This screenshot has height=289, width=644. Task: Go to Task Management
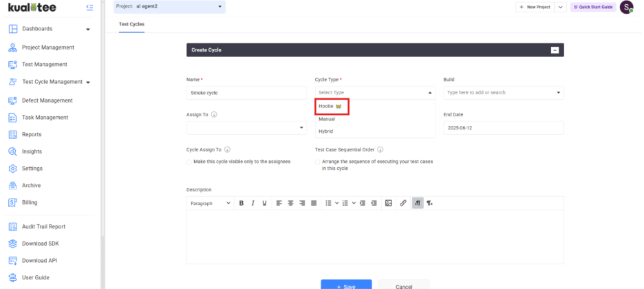(45, 118)
